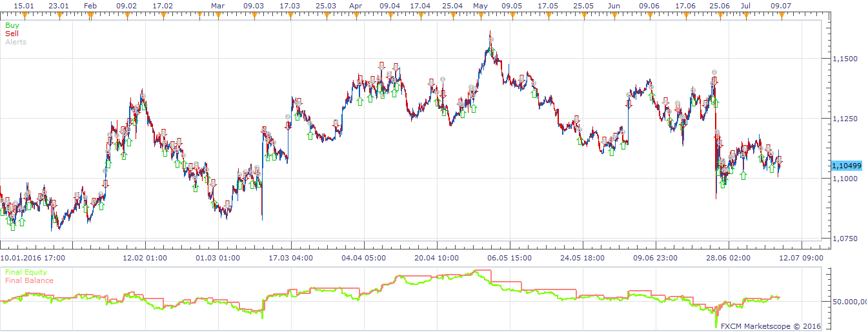Click trade marker at the May price peak

point(491,39)
